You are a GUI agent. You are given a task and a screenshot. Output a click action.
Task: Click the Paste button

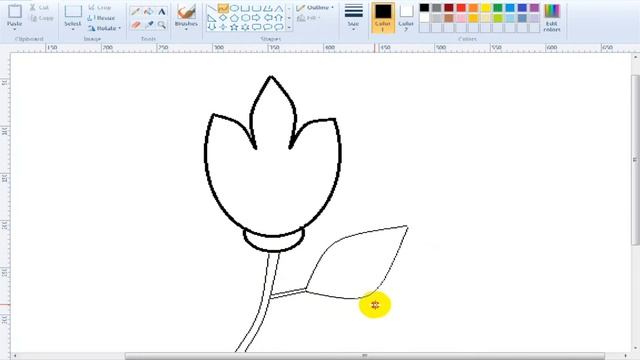click(15, 14)
